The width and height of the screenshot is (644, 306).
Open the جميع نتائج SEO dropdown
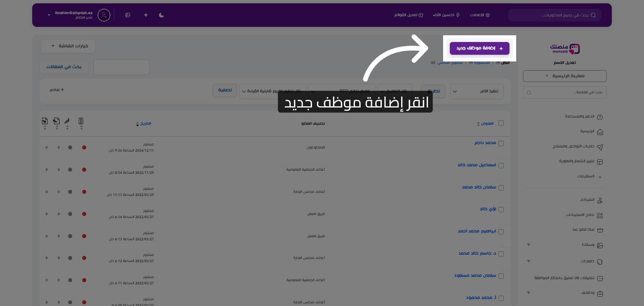coord(341,91)
